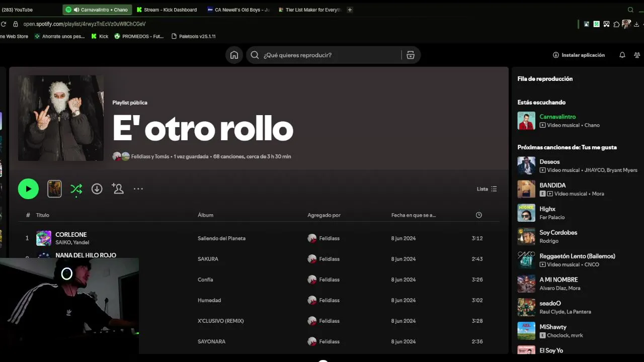Image resolution: width=644 pixels, height=362 pixels.
Task: Open the Confía album link
Action: click(x=205, y=280)
